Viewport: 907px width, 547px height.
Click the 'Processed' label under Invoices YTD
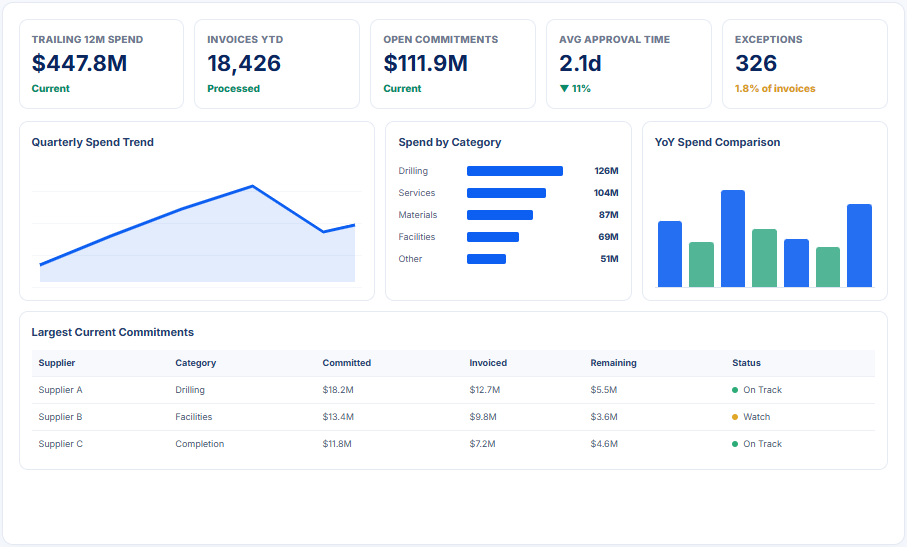[x=234, y=88]
